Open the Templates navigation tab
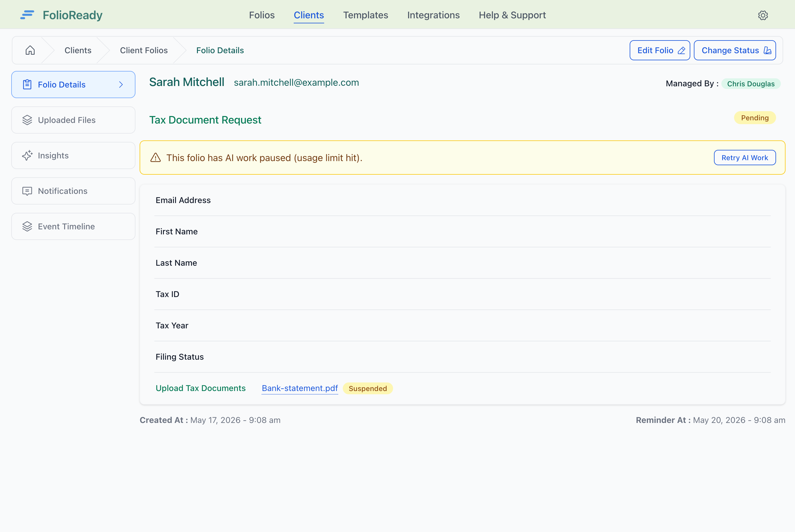Viewport: 795px width, 532px height. [x=365, y=15]
